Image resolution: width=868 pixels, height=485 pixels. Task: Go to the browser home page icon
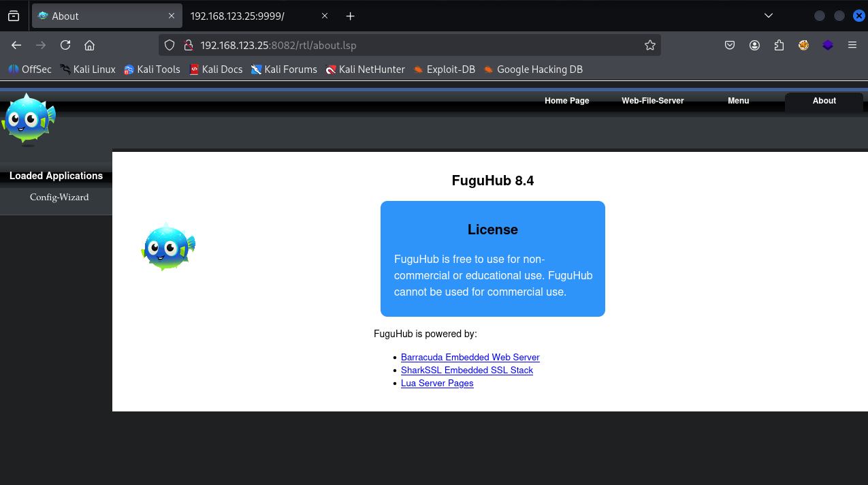pyautogui.click(x=89, y=45)
